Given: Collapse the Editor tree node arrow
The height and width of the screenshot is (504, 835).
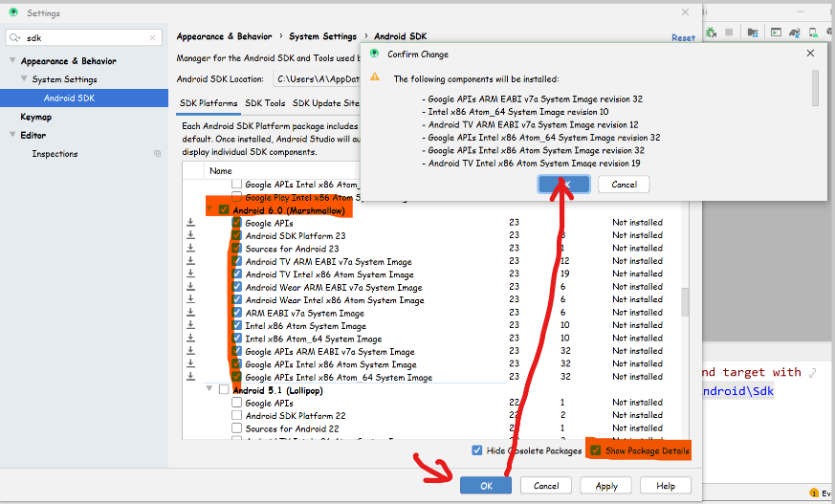Looking at the screenshot, I should (x=12, y=134).
